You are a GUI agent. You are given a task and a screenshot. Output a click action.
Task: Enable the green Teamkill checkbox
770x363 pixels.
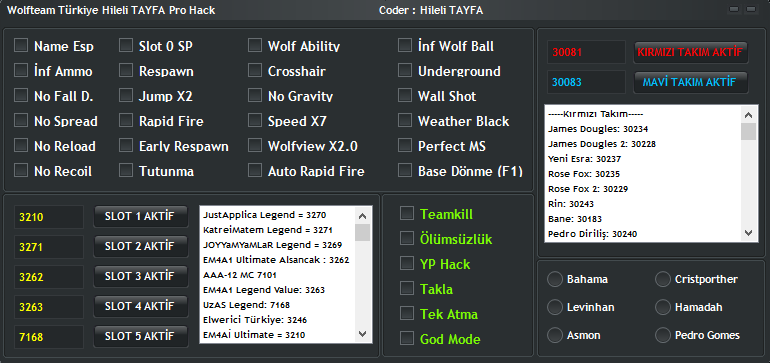tap(407, 214)
